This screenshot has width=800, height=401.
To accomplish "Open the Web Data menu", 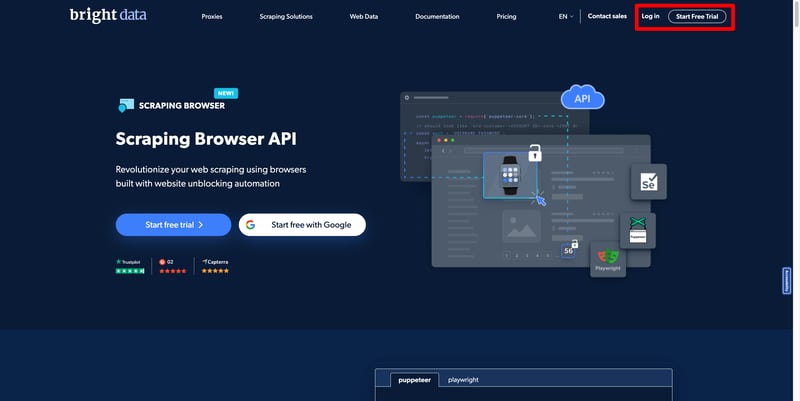I will pos(363,17).
